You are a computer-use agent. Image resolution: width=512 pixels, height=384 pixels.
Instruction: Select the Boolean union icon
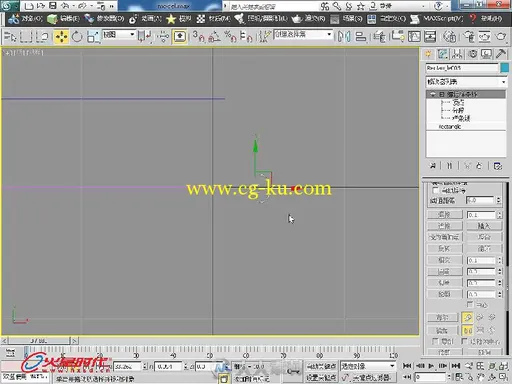tap(467, 317)
